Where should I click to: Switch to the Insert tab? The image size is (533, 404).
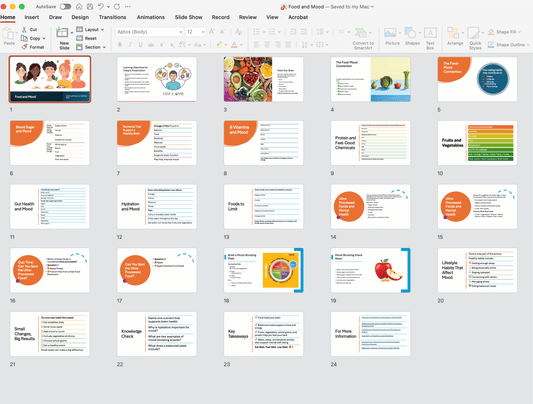point(32,17)
